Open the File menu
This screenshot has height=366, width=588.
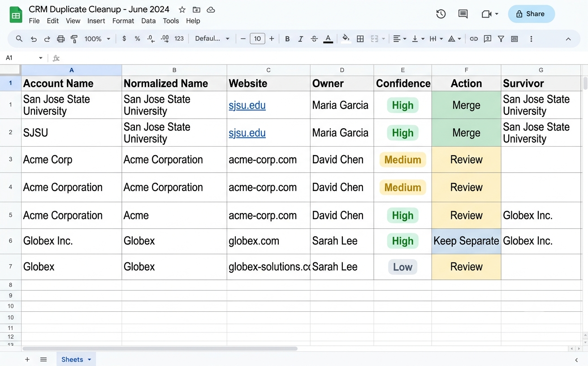(34, 21)
